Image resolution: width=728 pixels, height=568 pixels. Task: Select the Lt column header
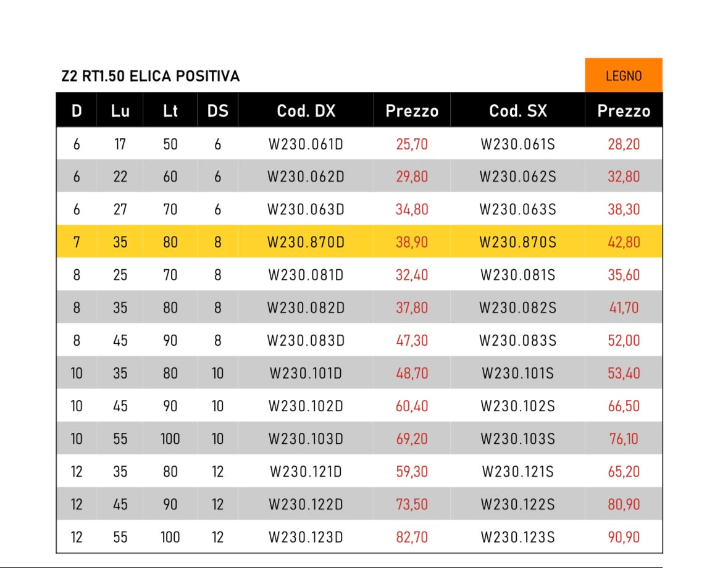click(170, 111)
